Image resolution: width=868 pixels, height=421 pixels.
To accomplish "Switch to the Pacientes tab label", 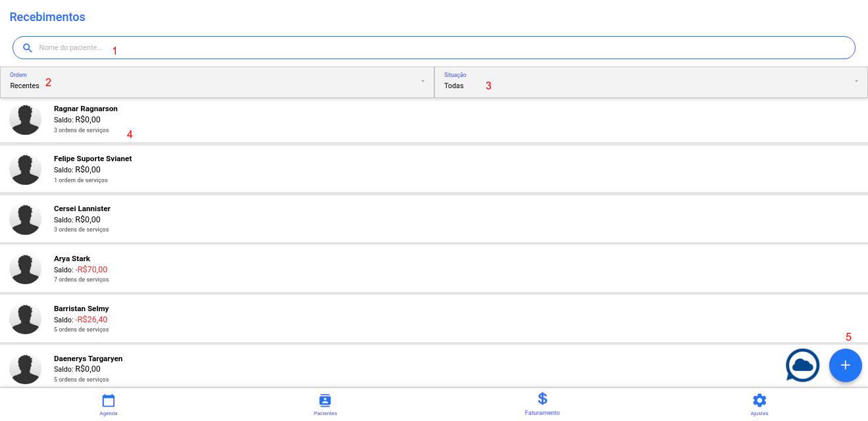I will (x=325, y=413).
